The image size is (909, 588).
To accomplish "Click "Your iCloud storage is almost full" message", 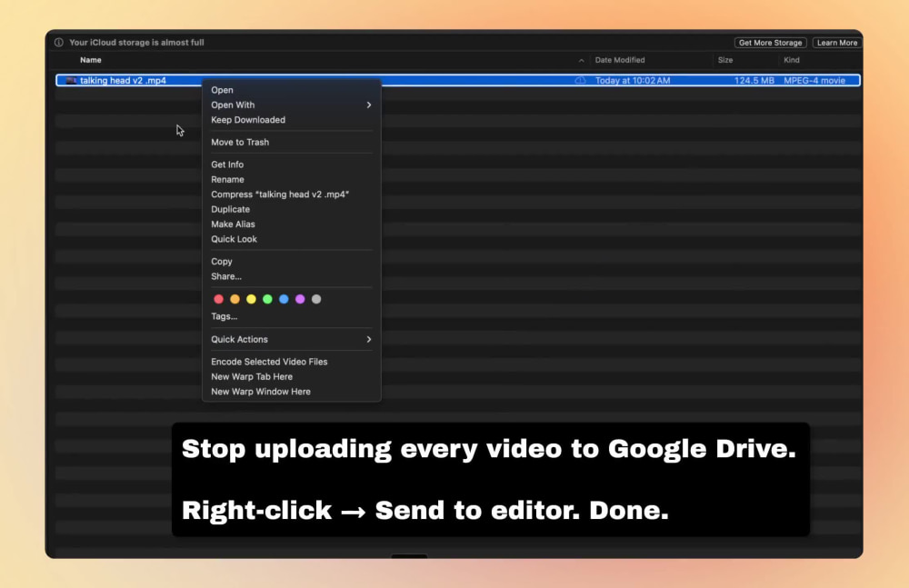I will [x=137, y=43].
